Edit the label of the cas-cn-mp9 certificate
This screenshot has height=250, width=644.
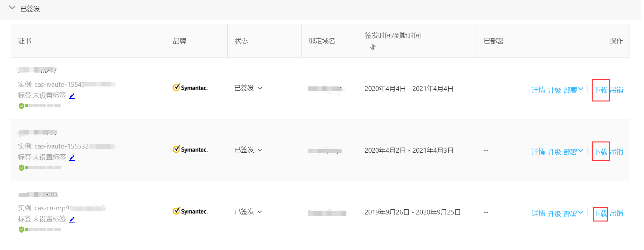click(72, 220)
